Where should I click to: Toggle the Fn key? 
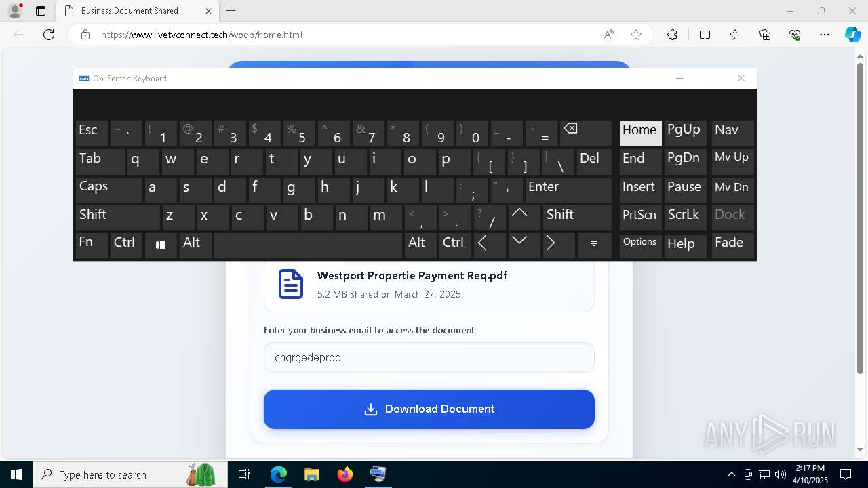click(x=92, y=245)
